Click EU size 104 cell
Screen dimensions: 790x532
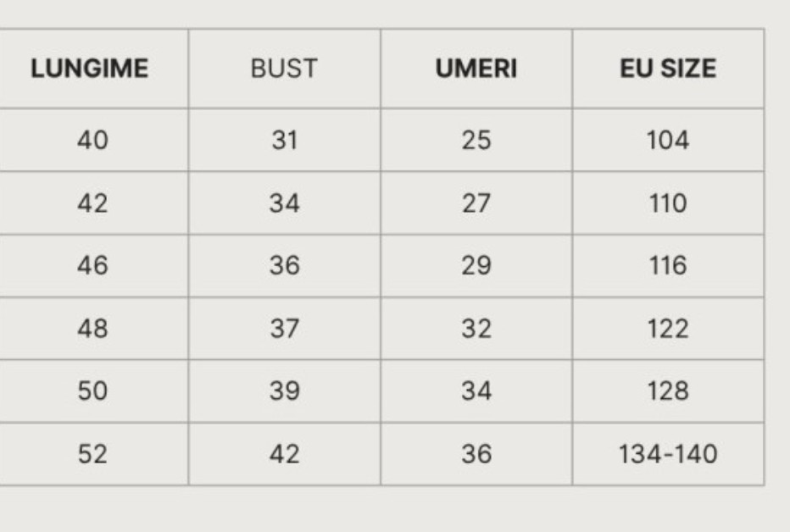(x=668, y=140)
